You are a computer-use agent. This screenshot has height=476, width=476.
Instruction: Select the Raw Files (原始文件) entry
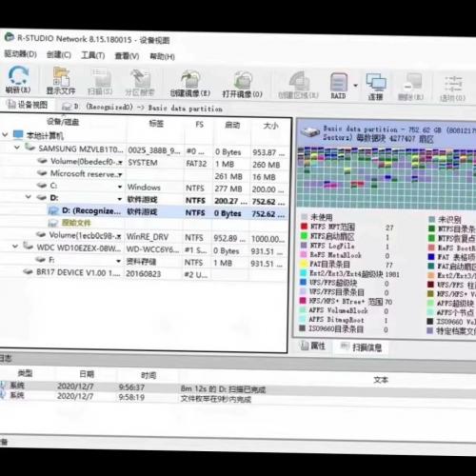76,223
